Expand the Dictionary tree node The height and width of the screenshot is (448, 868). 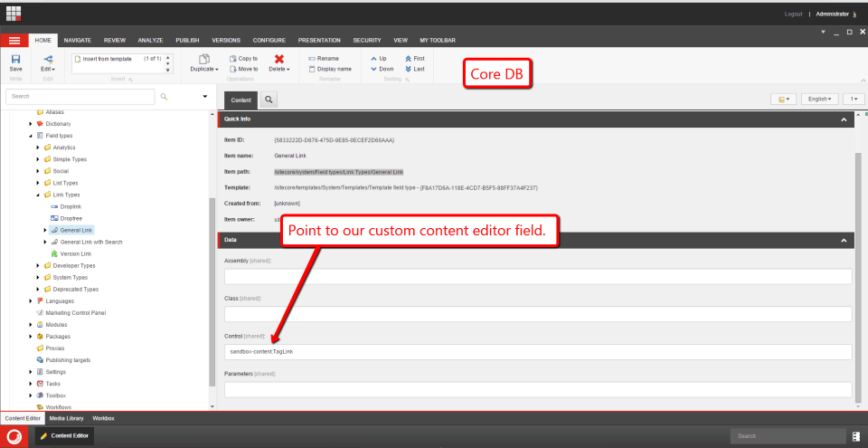pyautogui.click(x=32, y=124)
